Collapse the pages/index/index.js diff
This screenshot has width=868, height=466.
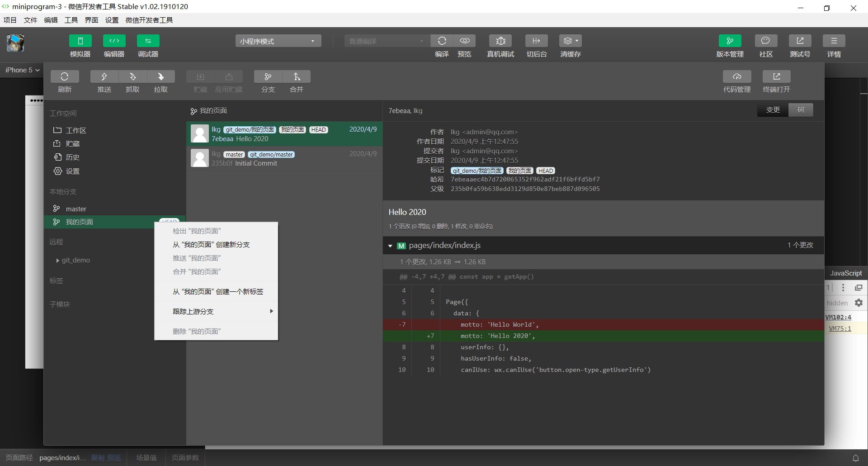[x=390, y=246]
